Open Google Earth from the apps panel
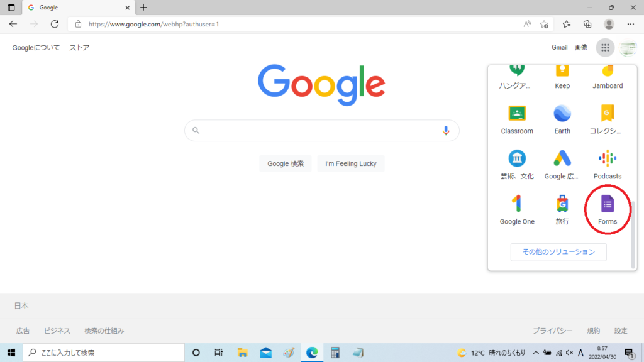The image size is (644, 362). point(562,119)
